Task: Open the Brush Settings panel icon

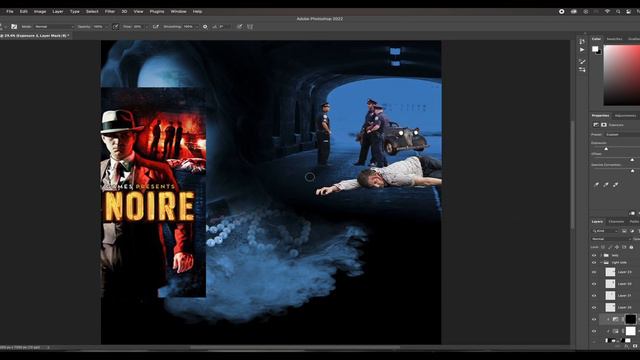Action: 582,62
